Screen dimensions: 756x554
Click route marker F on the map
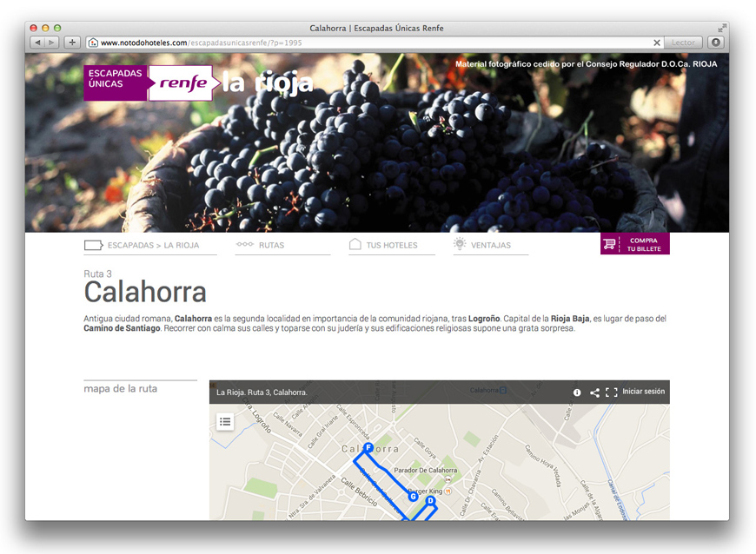pos(368,447)
